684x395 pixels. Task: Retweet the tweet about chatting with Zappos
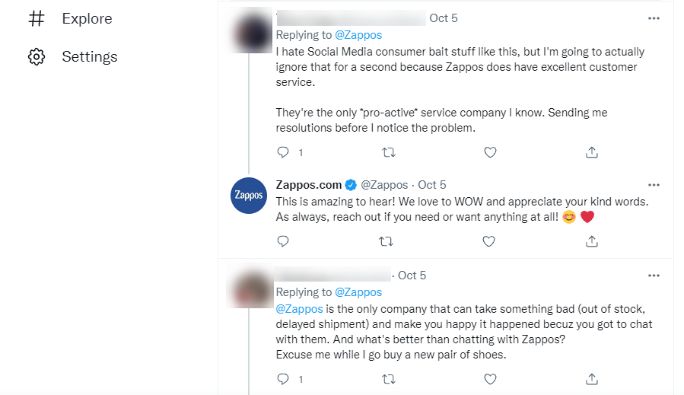click(388, 379)
